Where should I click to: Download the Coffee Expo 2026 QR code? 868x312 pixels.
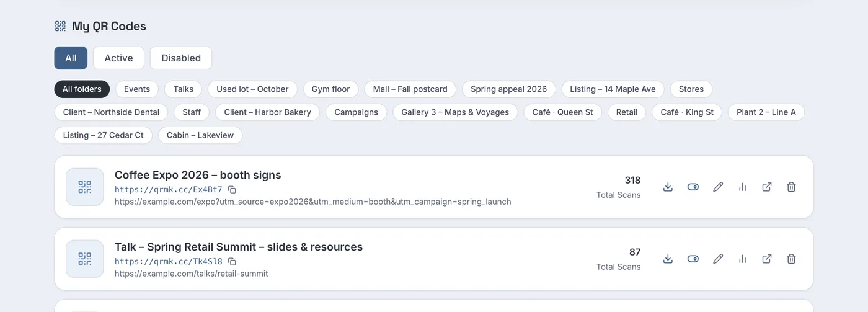[x=668, y=187]
